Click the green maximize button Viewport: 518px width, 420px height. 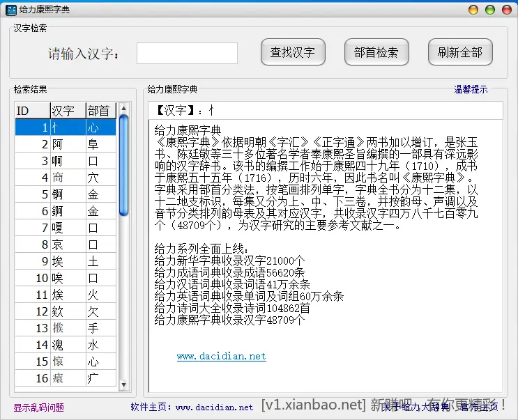(490, 10)
